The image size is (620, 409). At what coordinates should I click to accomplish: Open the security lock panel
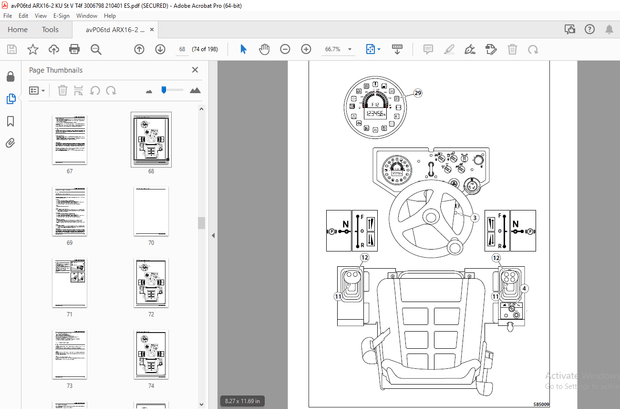click(11, 76)
